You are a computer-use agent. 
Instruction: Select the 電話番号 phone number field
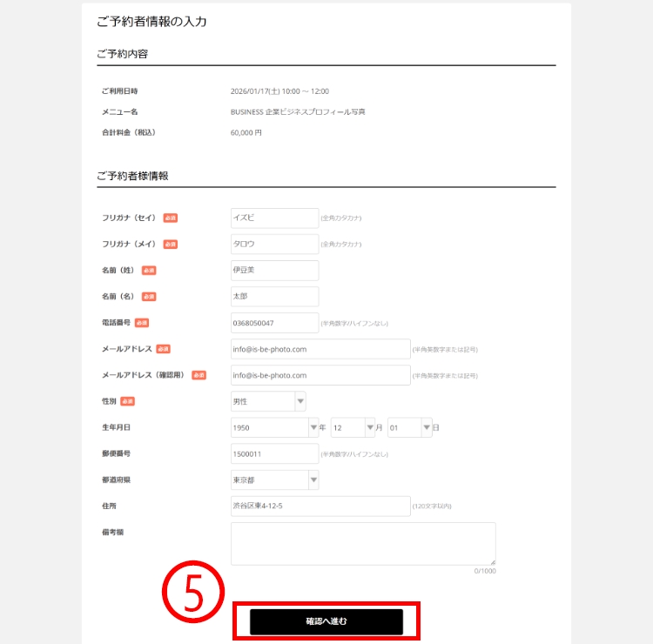(x=274, y=323)
